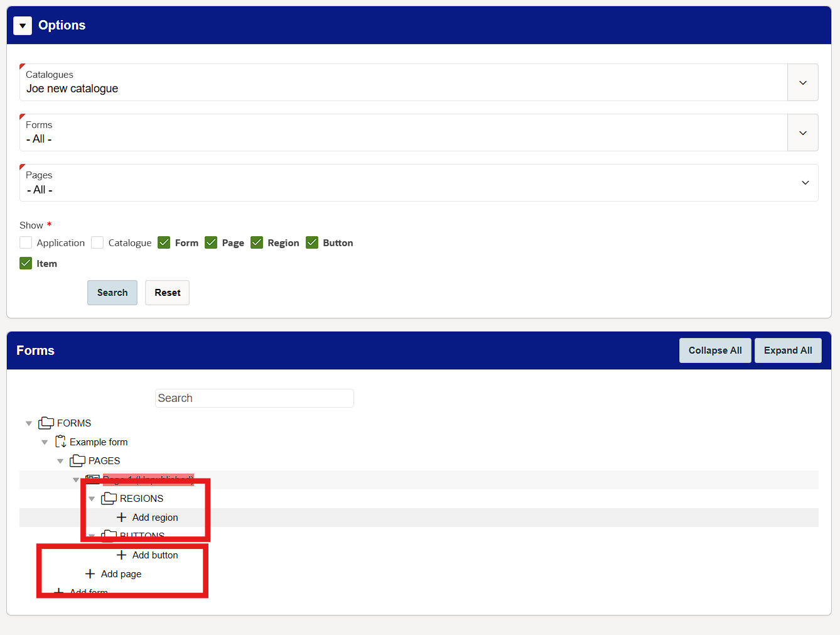Click the Example form clipboard icon
The width and height of the screenshot is (840, 635).
(x=61, y=442)
